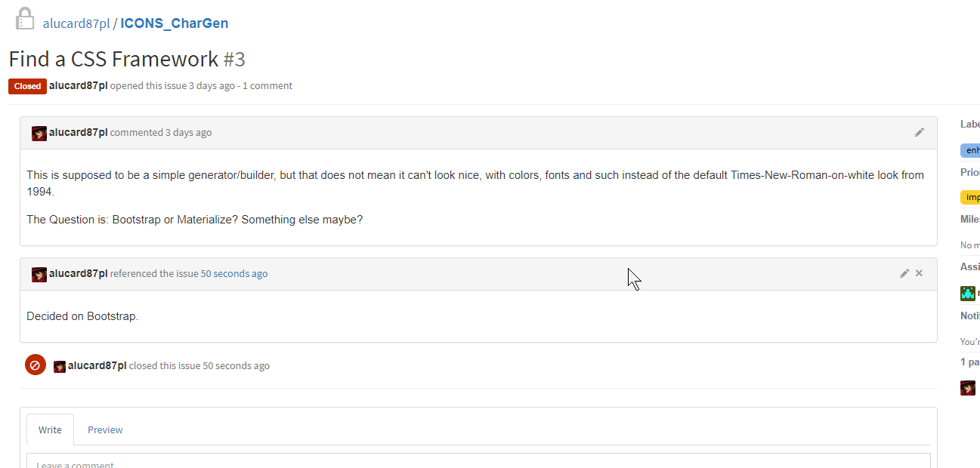This screenshot has width=980, height=468.
Task: Click avatar in 'closed this issue' event
Action: point(60,366)
